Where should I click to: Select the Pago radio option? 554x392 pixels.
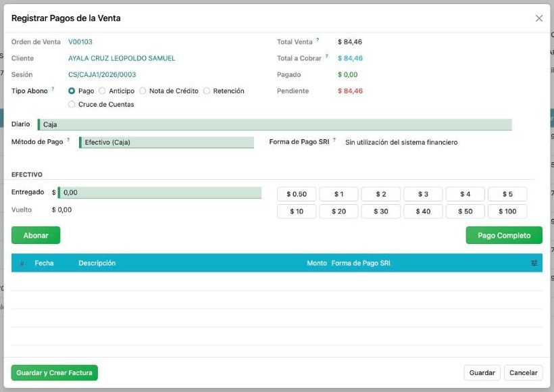coord(72,91)
